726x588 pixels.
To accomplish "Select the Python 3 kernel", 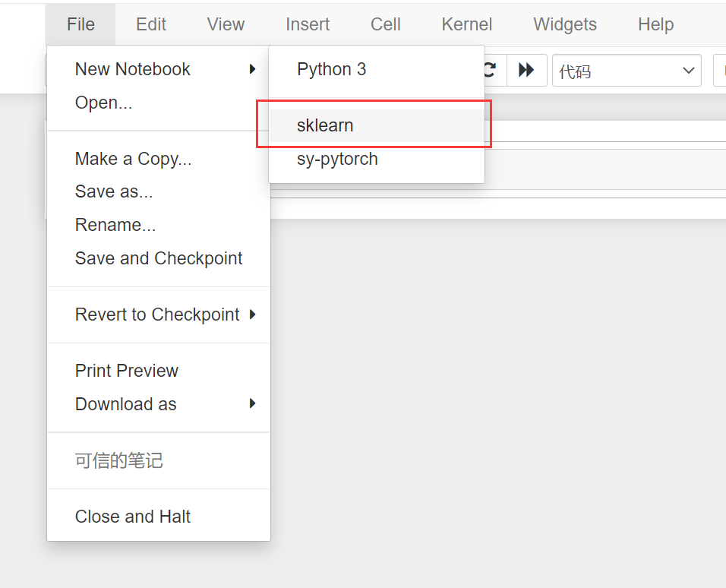I will [331, 69].
